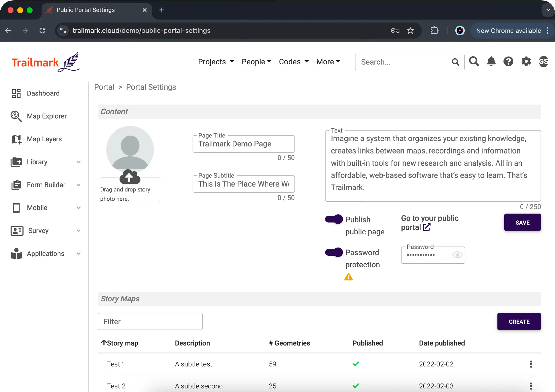Click Portal Settings in the breadcrumb
555x392 pixels.
pyautogui.click(x=151, y=87)
